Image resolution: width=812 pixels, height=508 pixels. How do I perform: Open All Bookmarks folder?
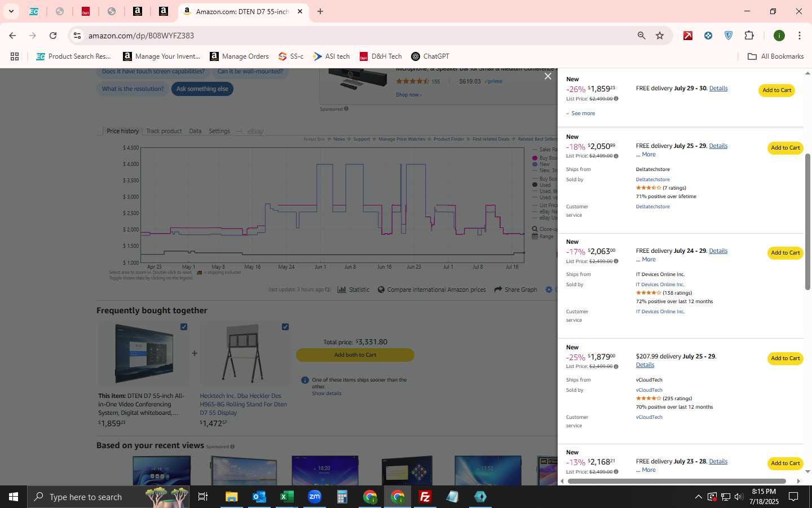pos(775,56)
